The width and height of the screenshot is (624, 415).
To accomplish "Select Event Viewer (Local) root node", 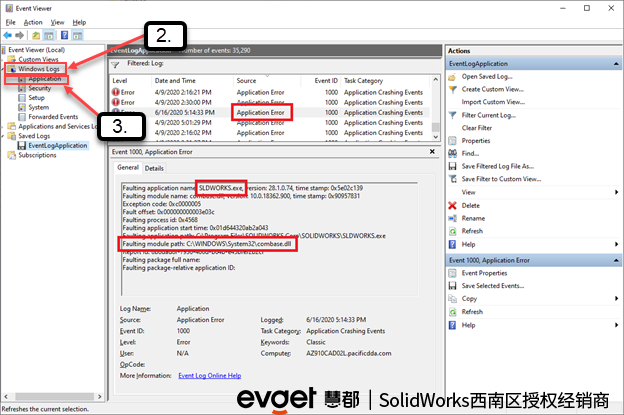I will (x=36, y=50).
